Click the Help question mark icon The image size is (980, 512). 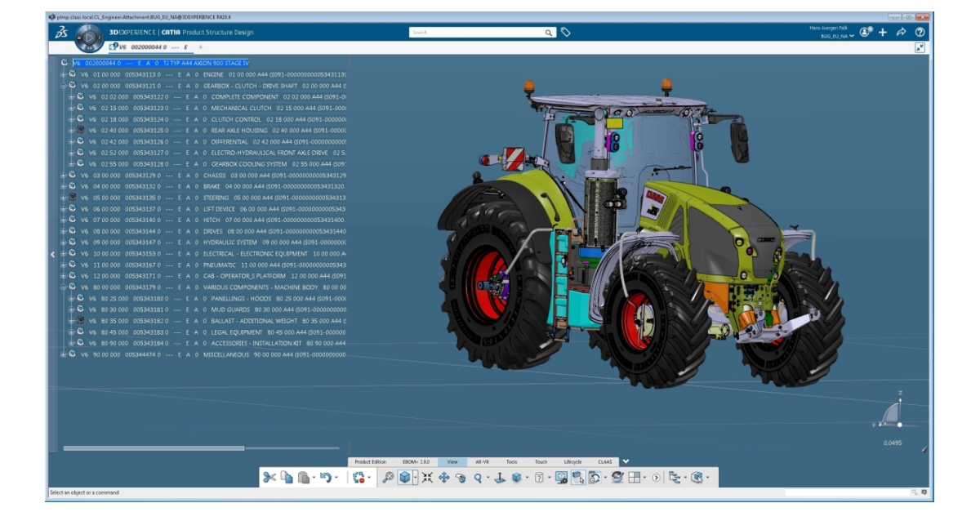(x=920, y=31)
